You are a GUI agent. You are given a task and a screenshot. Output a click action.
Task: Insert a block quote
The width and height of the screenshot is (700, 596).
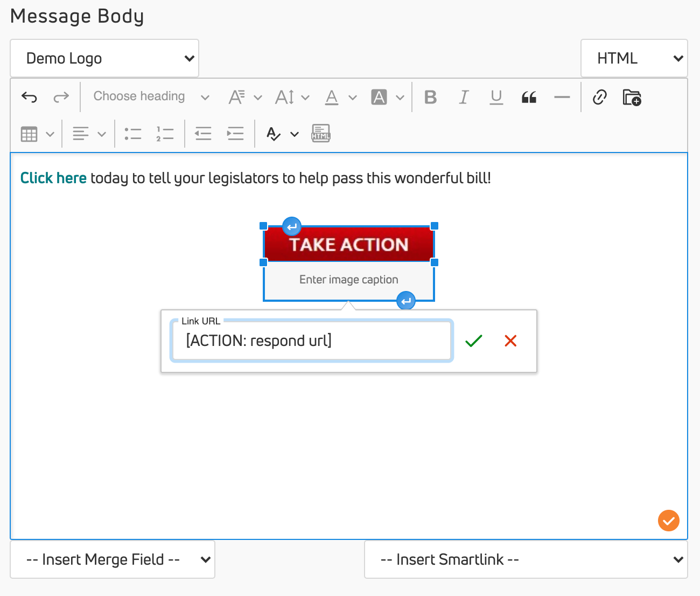click(x=529, y=97)
